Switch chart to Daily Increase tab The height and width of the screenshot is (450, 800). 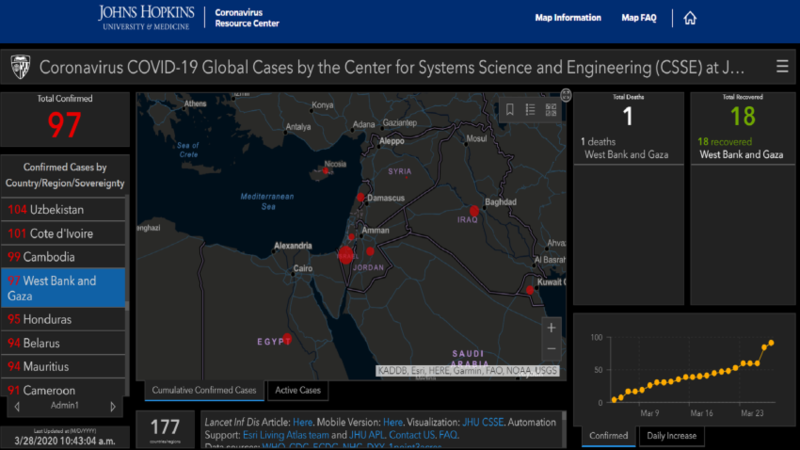tap(671, 436)
